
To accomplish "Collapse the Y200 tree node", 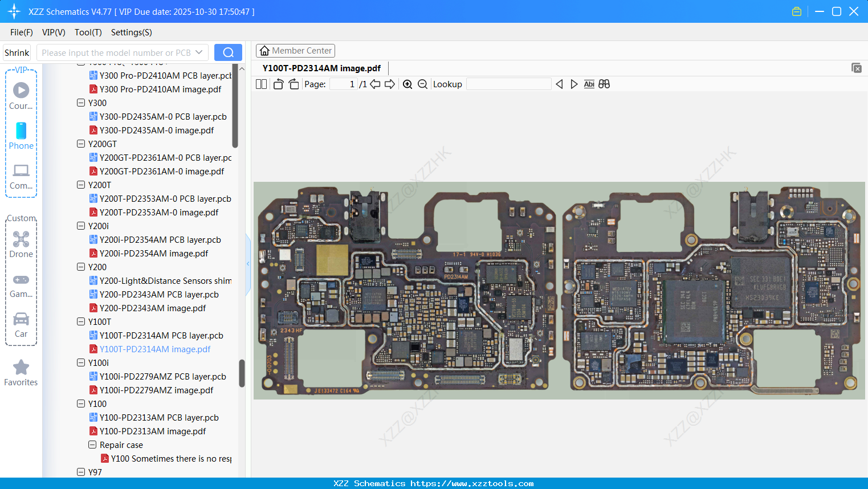I will (81, 267).
